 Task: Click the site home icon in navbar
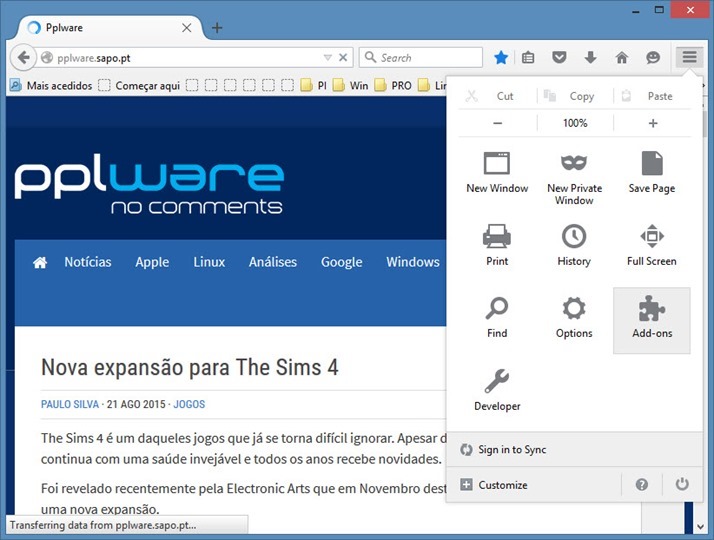pyautogui.click(x=40, y=262)
